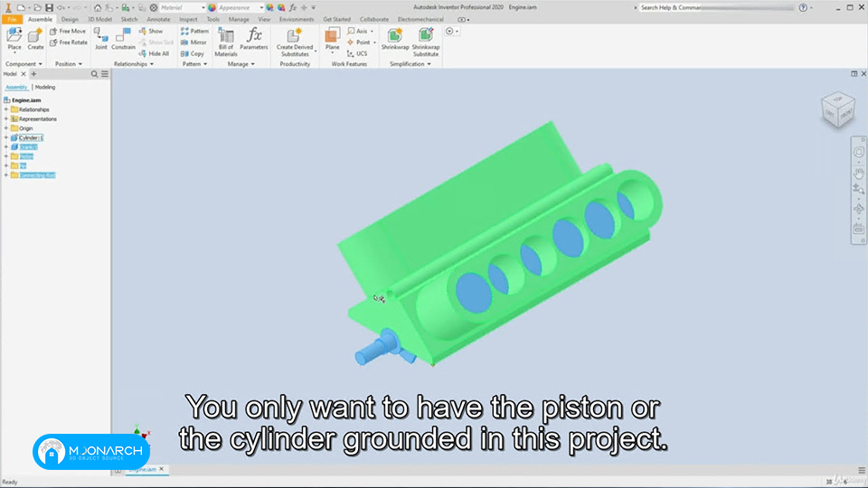Switch browser to Assembly view
The width and height of the screenshot is (868, 488).
[16, 88]
